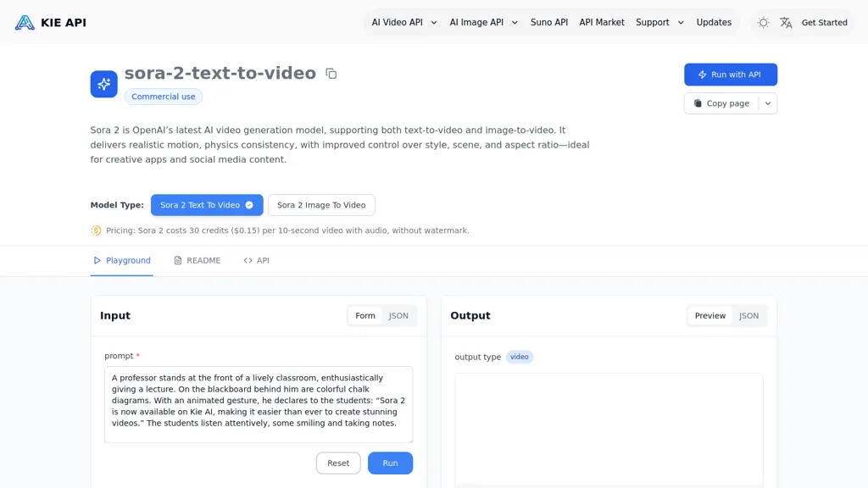Screen dimensions: 868x488
Task: Open the language translation icon
Action: coord(786,23)
